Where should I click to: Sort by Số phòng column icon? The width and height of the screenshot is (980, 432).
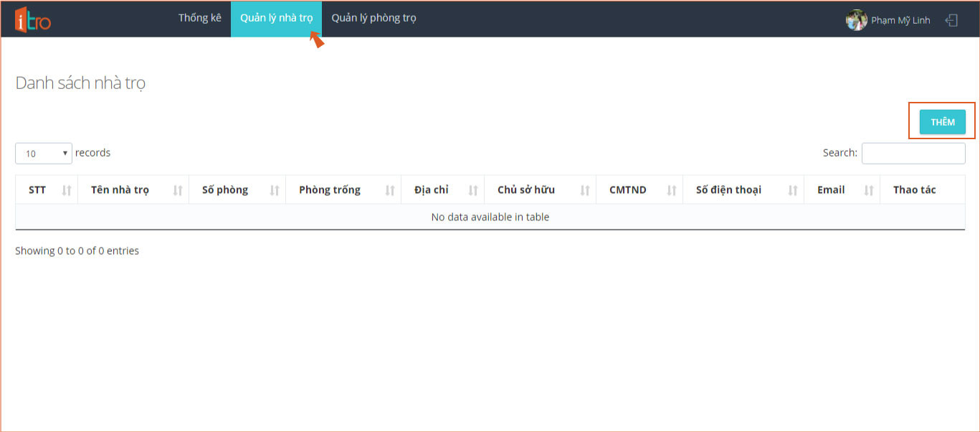pyautogui.click(x=275, y=190)
